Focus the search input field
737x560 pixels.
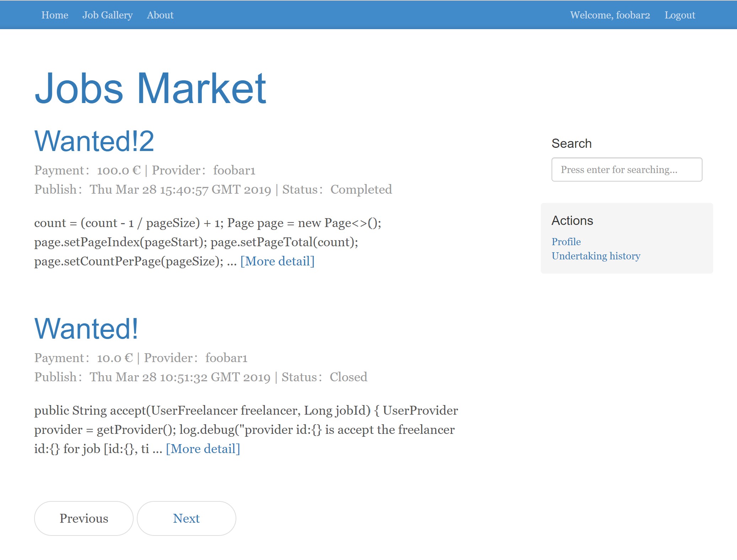click(x=626, y=169)
